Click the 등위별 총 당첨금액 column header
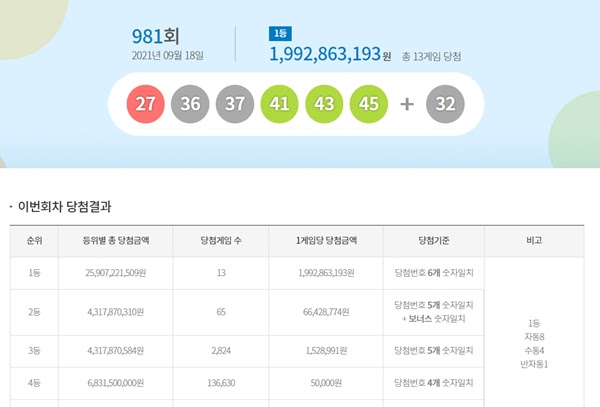 (x=116, y=241)
